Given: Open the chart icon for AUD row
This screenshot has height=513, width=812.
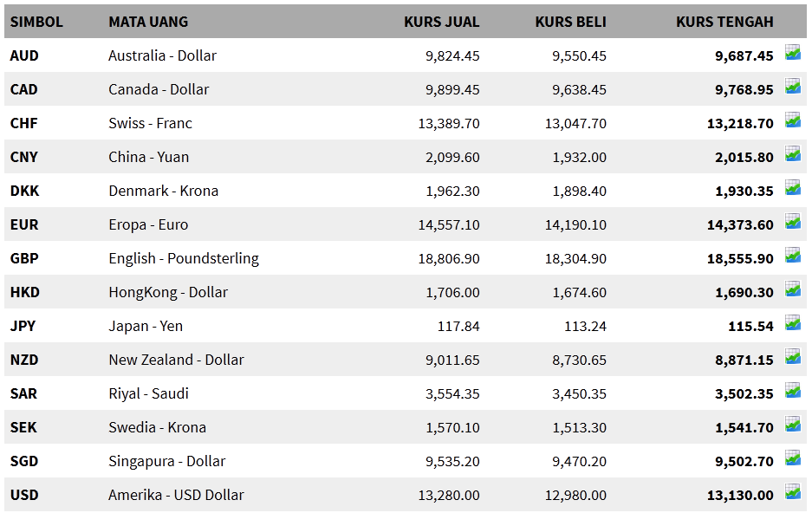Looking at the screenshot, I should click(x=793, y=52).
